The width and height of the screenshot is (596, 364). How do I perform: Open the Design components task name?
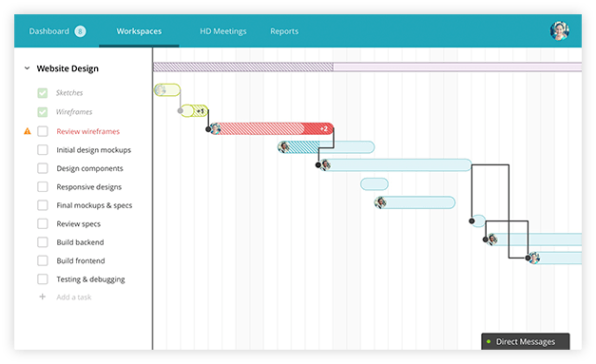pos(89,168)
